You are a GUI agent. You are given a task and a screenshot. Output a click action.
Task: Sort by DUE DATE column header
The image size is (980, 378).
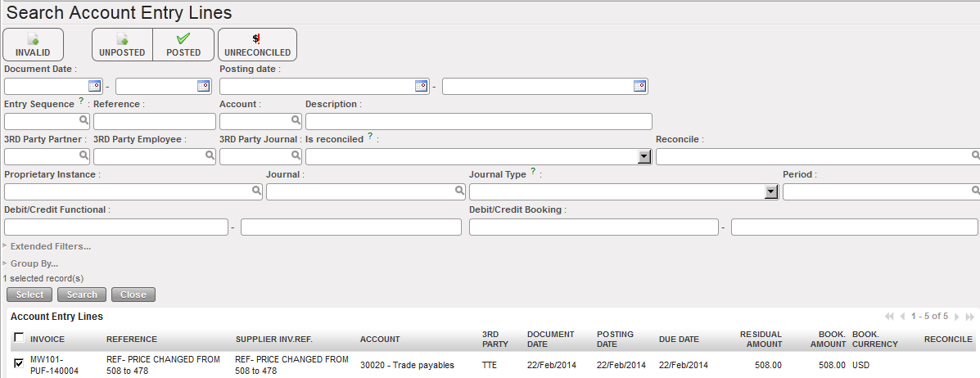coord(679,340)
